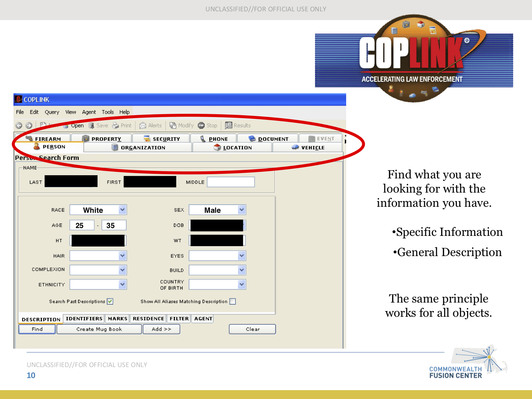
Task: Click the Open toolbar button
Action: tap(74, 126)
